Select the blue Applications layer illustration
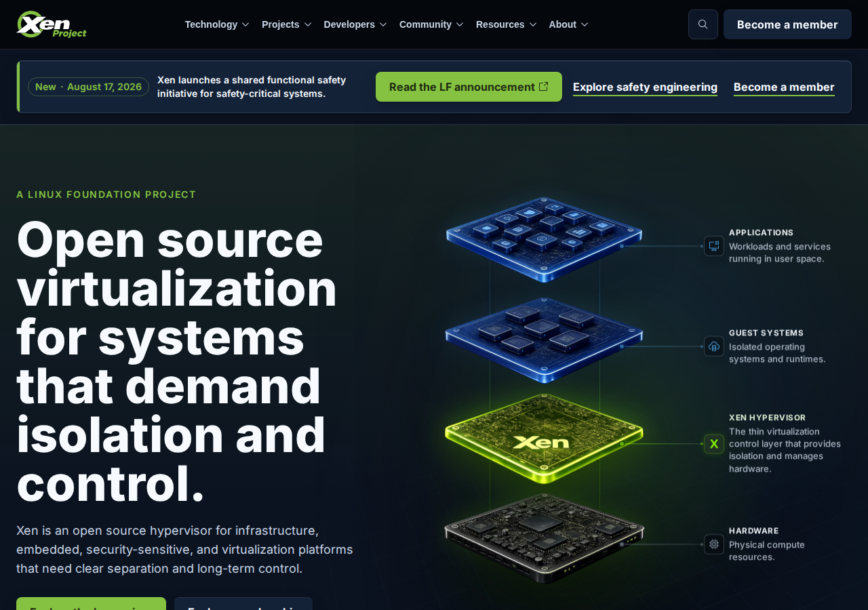868x610 pixels. coord(544,239)
